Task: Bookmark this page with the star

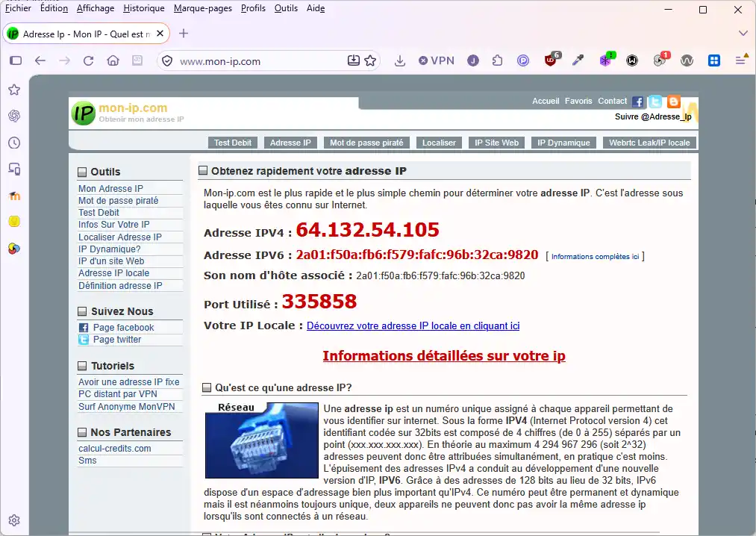Action: 370,60
